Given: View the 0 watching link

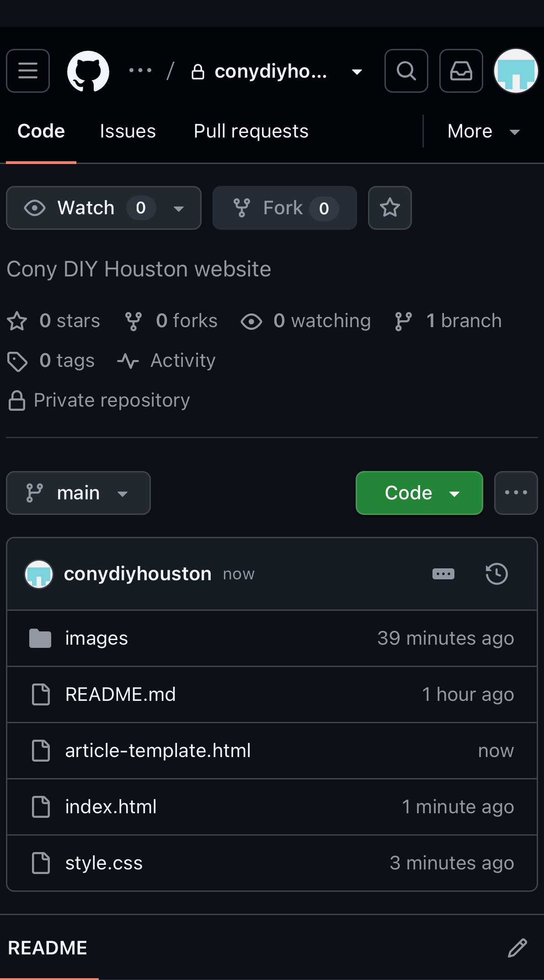Looking at the screenshot, I should (306, 321).
